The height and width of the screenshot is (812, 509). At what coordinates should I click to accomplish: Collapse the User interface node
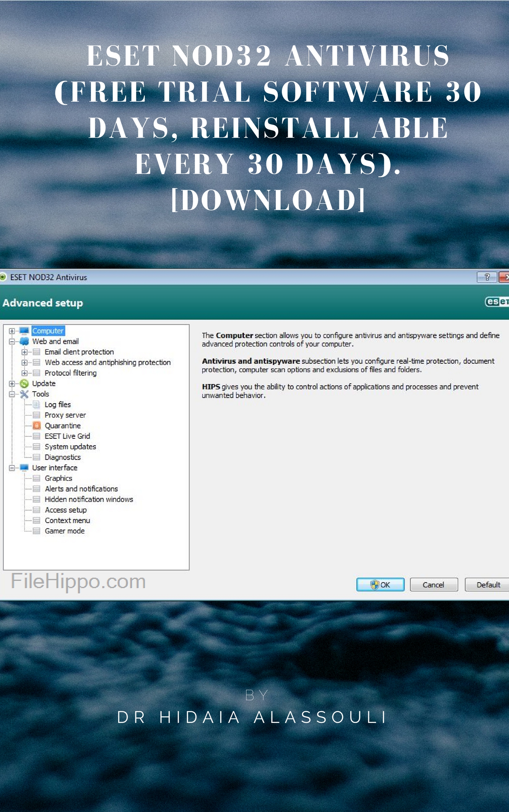(x=12, y=468)
